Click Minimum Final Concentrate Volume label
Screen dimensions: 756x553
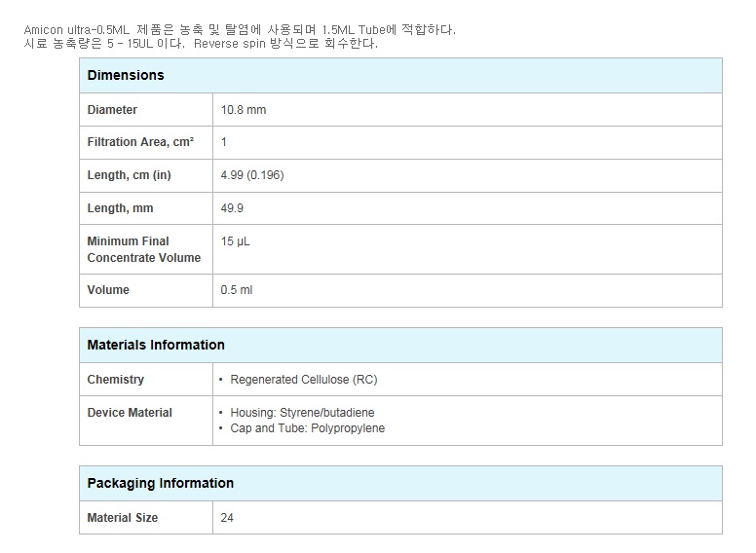pyautogui.click(x=143, y=249)
